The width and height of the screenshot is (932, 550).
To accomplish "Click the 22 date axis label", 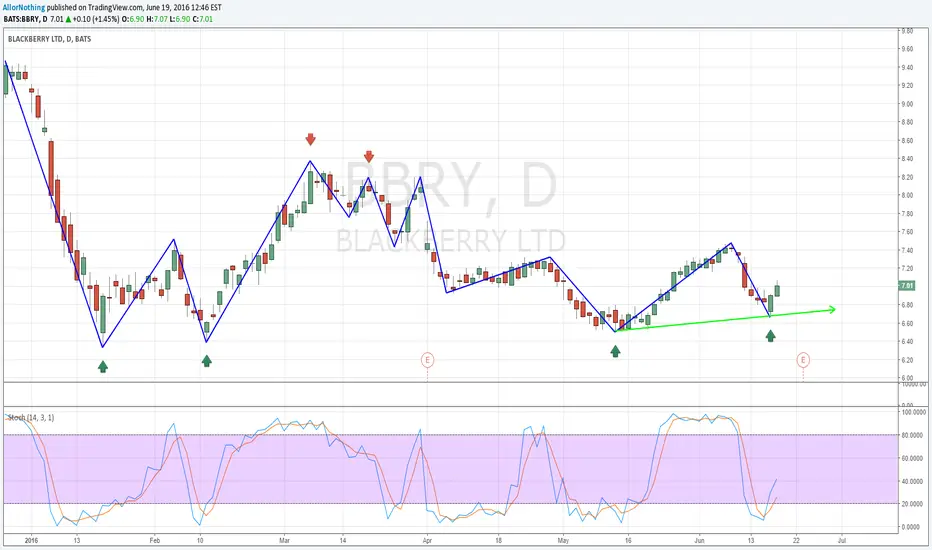I will coord(796,540).
